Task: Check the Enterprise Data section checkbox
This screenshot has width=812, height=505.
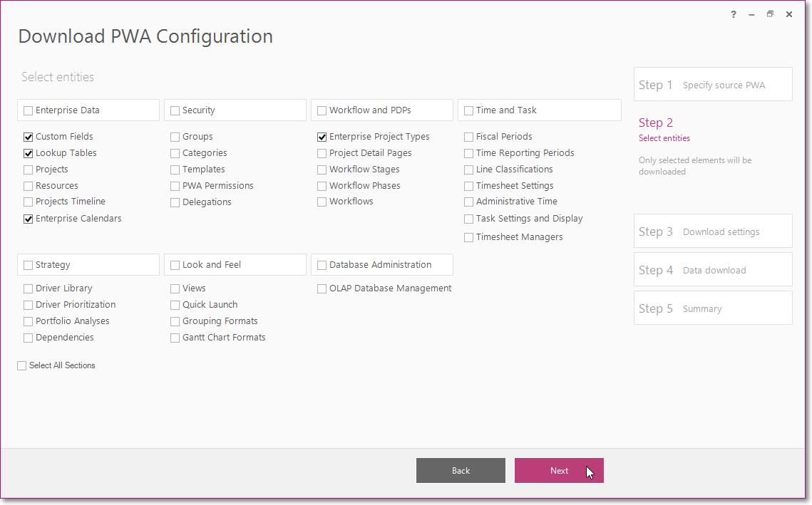Action: tap(28, 110)
